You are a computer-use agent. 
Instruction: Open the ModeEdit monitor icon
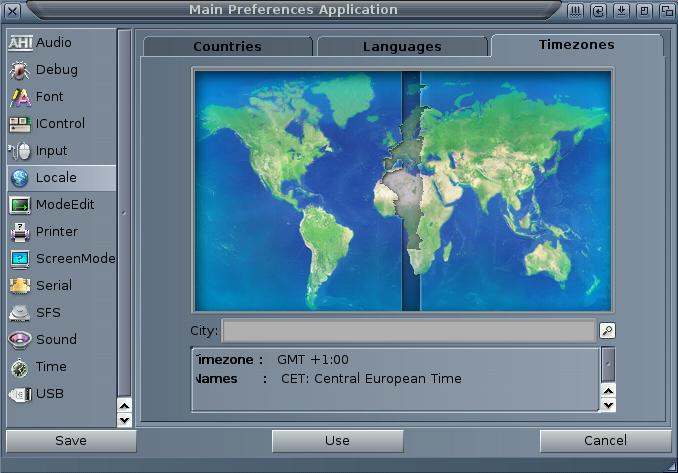pyautogui.click(x=20, y=205)
